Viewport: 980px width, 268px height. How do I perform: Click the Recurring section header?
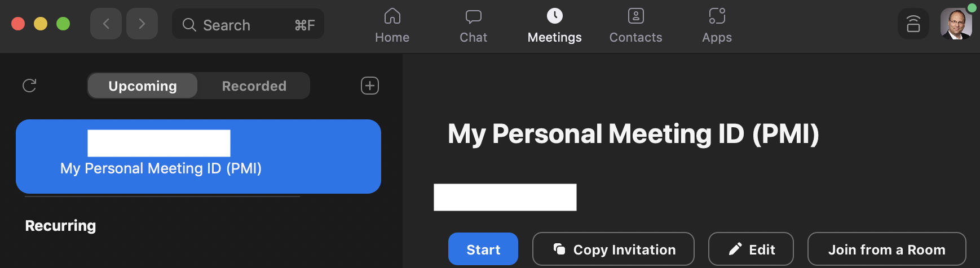pos(61,226)
